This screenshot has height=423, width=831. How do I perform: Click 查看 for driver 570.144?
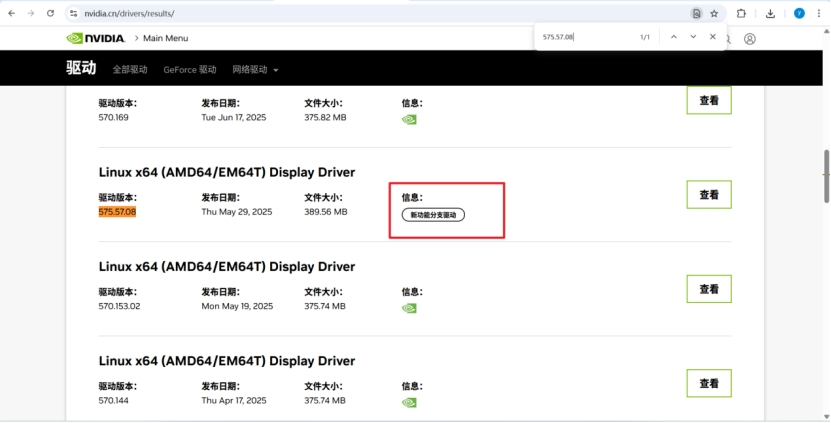click(x=709, y=383)
